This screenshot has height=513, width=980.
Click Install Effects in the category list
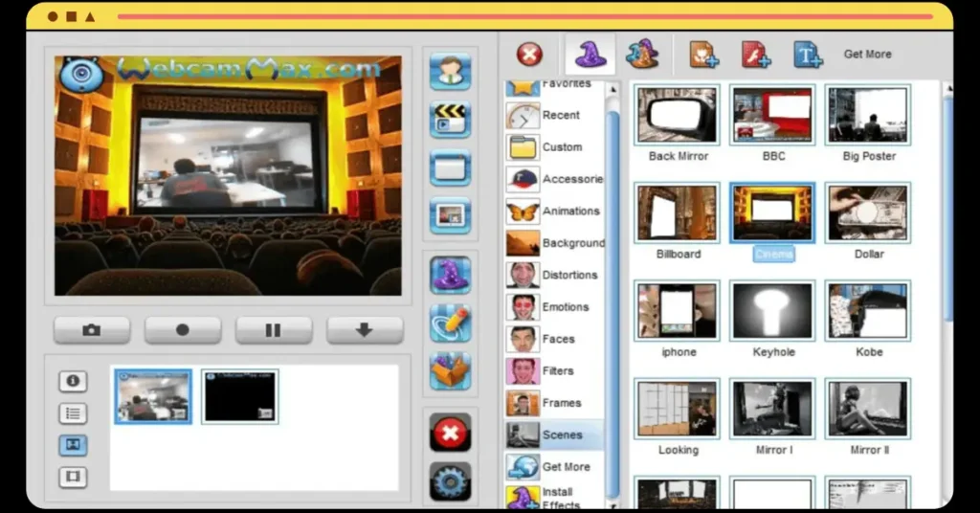pos(554,498)
